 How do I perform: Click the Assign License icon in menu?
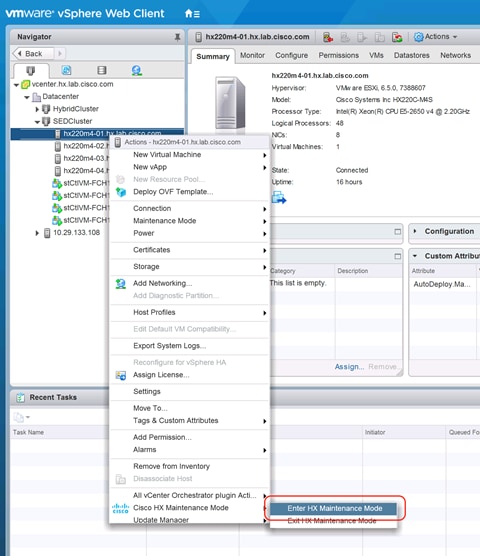tap(121, 375)
